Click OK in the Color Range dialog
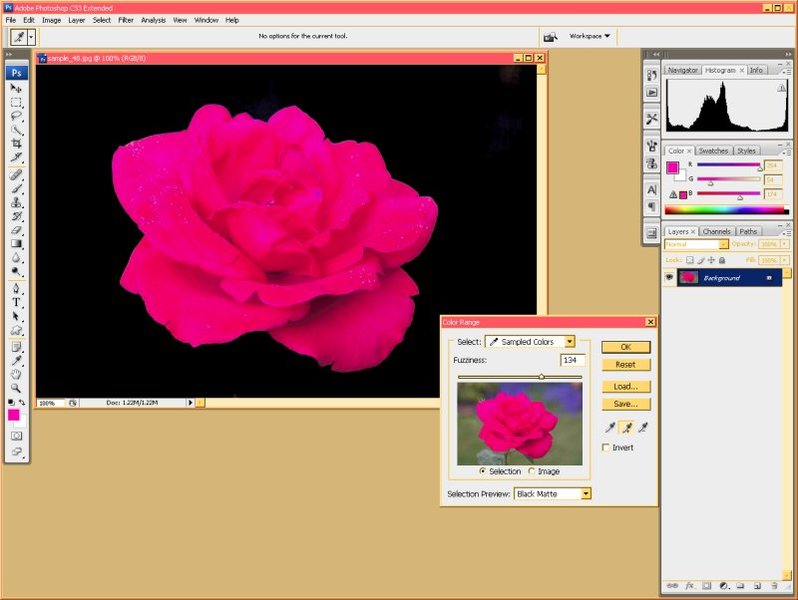This screenshot has height=600, width=798. [626, 347]
